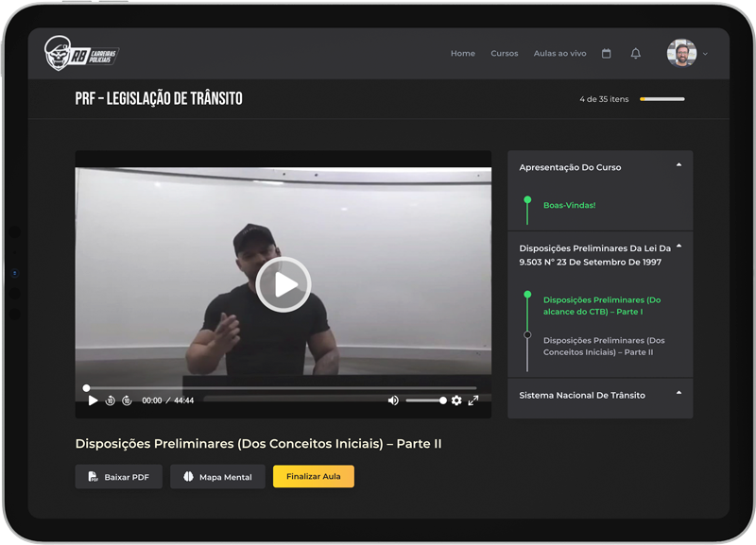Image resolution: width=756 pixels, height=545 pixels.
Task: Open Aulas ao vivo menu item
Action: point(559,54)
